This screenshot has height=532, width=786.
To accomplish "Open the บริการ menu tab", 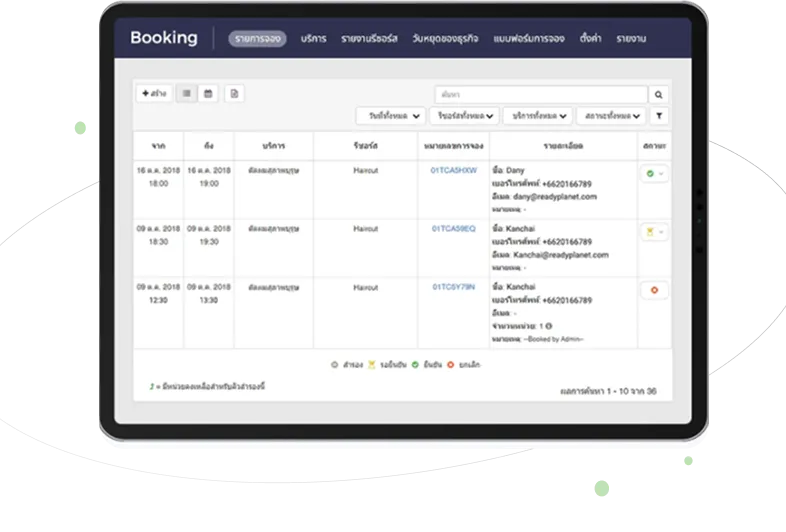I will pyautogui.click(x=314, y=39).
